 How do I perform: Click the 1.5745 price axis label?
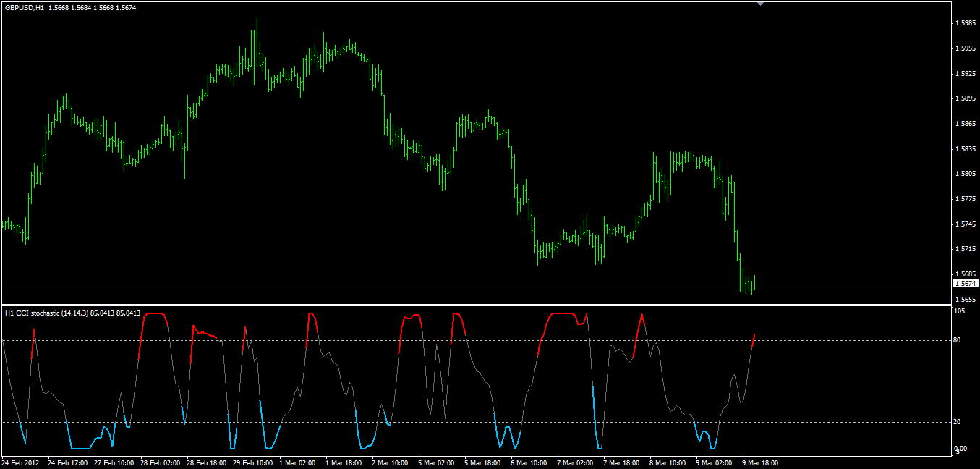[x=965, y=224]
